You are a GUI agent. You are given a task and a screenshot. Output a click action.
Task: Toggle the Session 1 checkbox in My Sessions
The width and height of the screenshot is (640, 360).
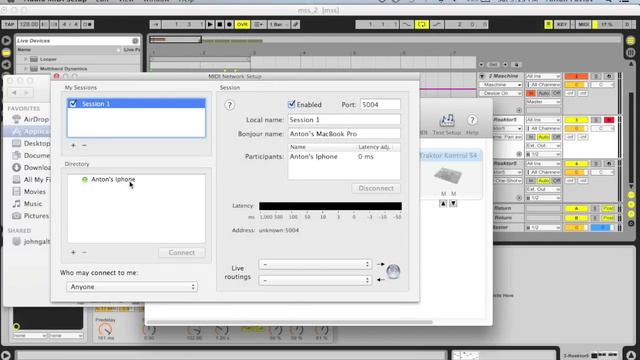pyautogui.click(x=73, y=104)
